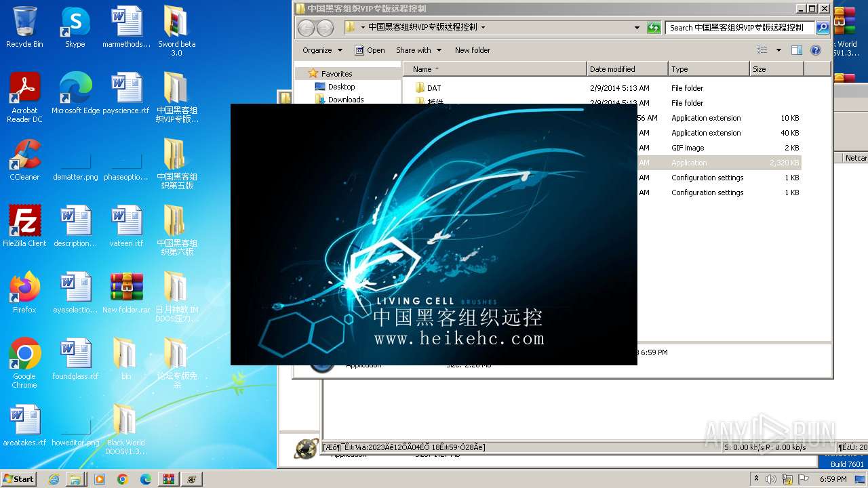Switch to WinRAR taskbar button
This screenshot has width=868, height=488.
(168, 479)
